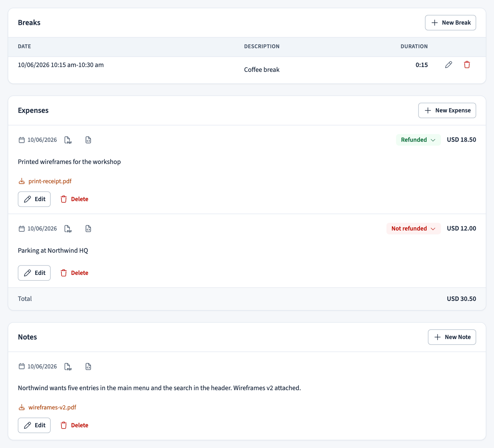Viewport: 494px width, 448px height.
Task: Click code file icon in Notes entry
Action: pyautogui.click(x=88, y=367)
